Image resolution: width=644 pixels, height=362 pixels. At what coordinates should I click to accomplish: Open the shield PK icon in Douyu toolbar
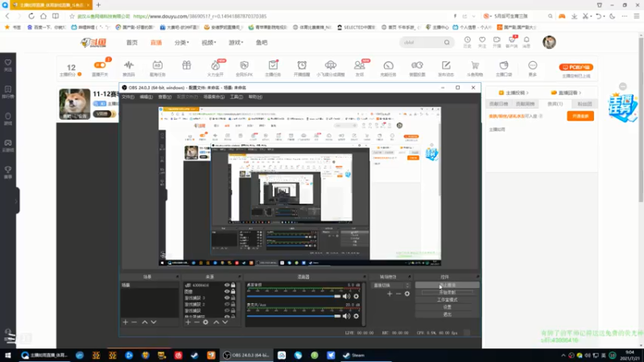[245, 65]
